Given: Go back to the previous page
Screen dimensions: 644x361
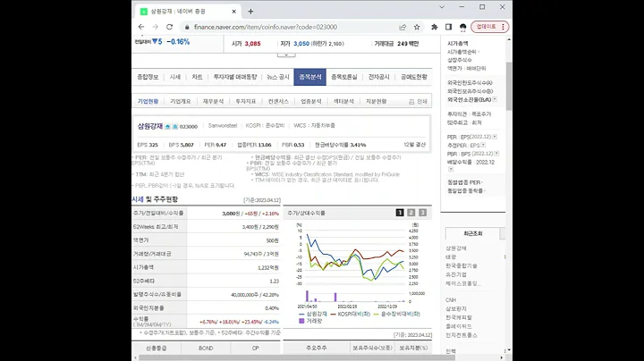Looking at the screenshot, I should pos(141,27).
